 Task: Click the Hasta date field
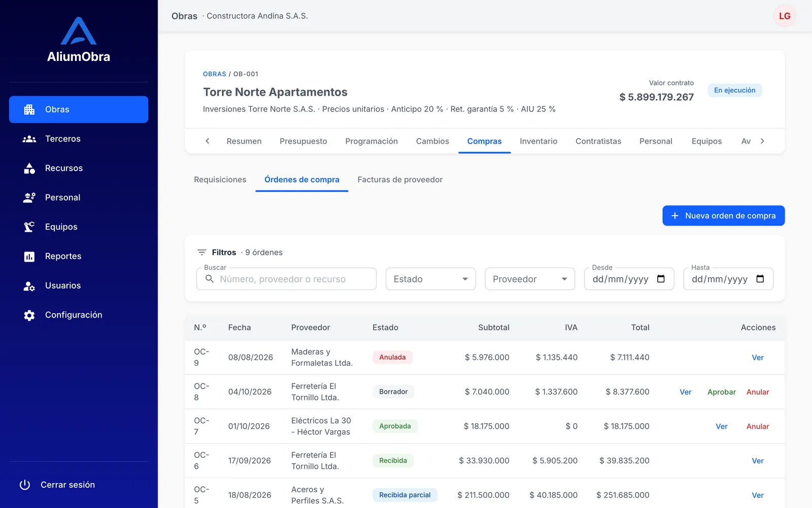[728, 279]
